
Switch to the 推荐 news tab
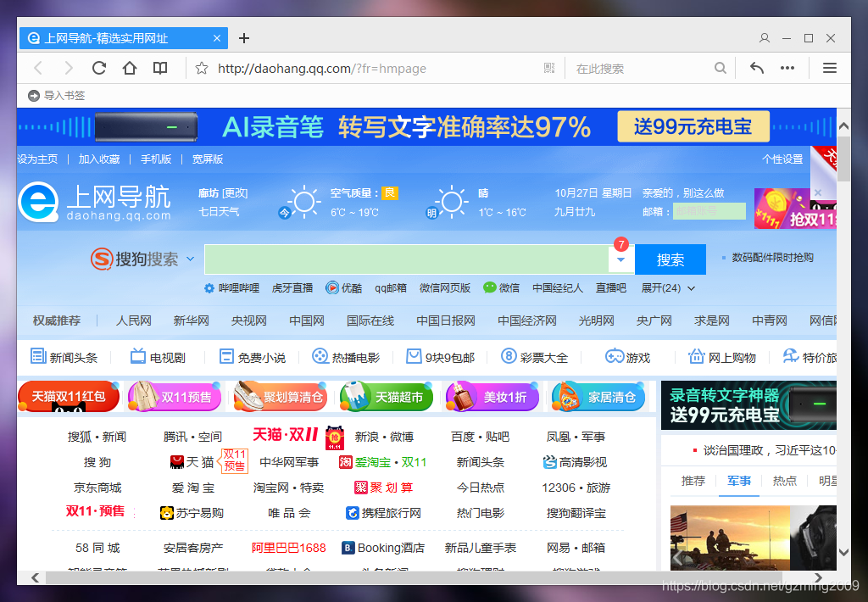tap(693, 481)
